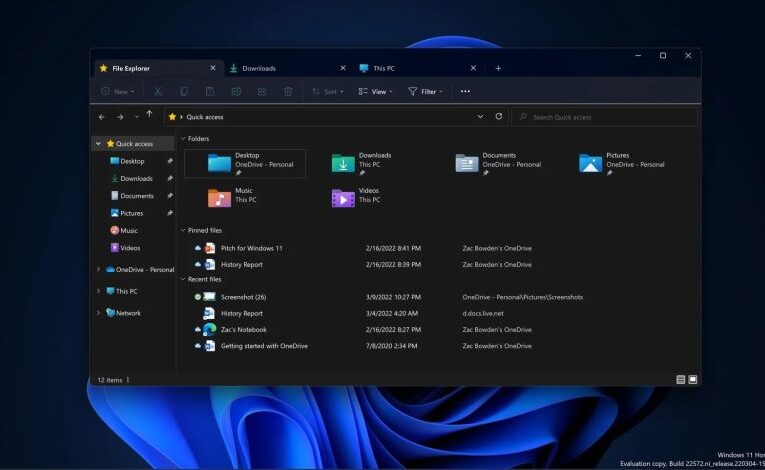Click the d.docs.live.net location text
This screenshot has width=765, height=470.
point(483,313)
